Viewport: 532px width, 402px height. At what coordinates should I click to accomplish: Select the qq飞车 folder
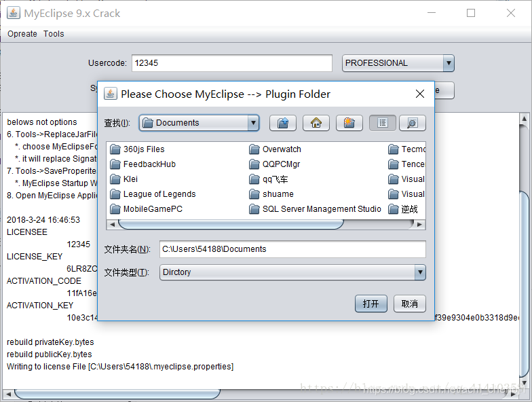point(269,179)
